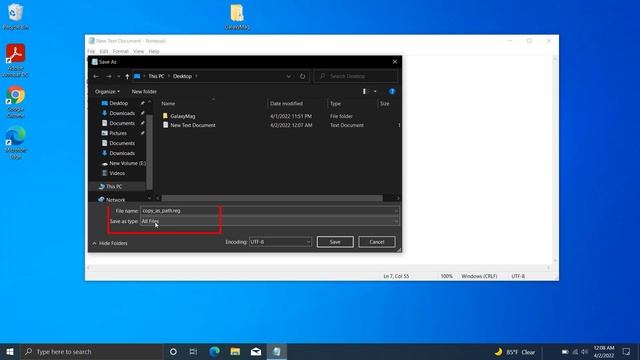Expand the view options dropdown arrow
The width and height of the screenshot is (640, 360).
pos(375,91)
